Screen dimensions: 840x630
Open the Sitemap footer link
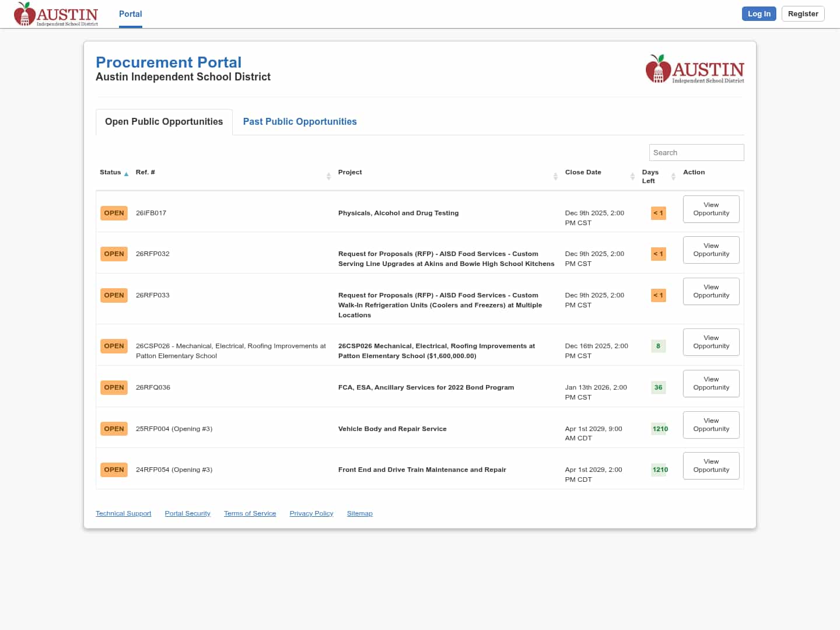point(359,513)
